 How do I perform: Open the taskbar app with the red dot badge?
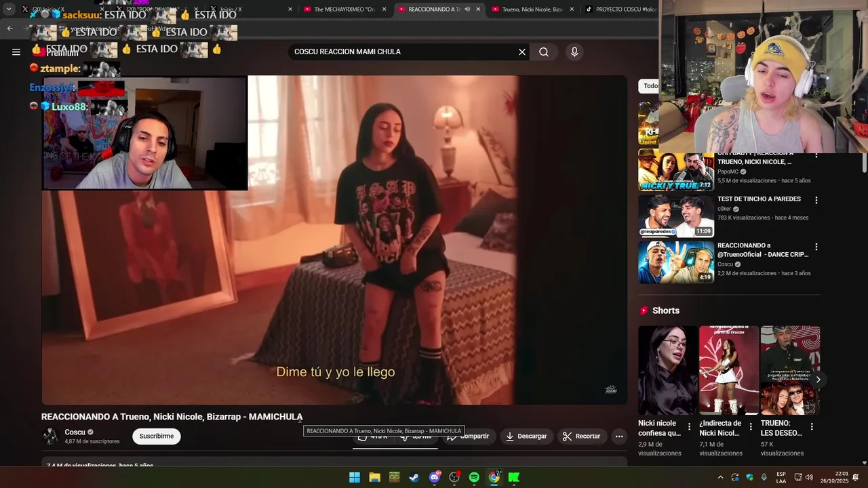pyautogui.click(x=454, y=477)
